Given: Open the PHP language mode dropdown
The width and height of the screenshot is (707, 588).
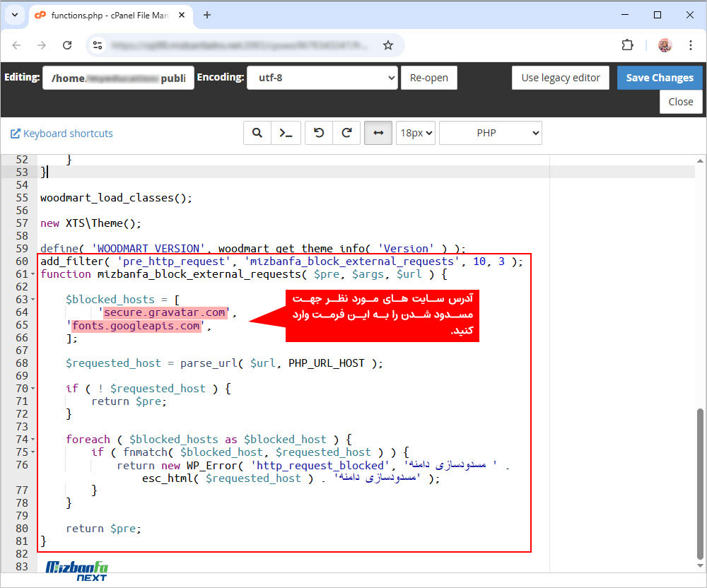Looking at the screenshot, I should coord(490,133).
